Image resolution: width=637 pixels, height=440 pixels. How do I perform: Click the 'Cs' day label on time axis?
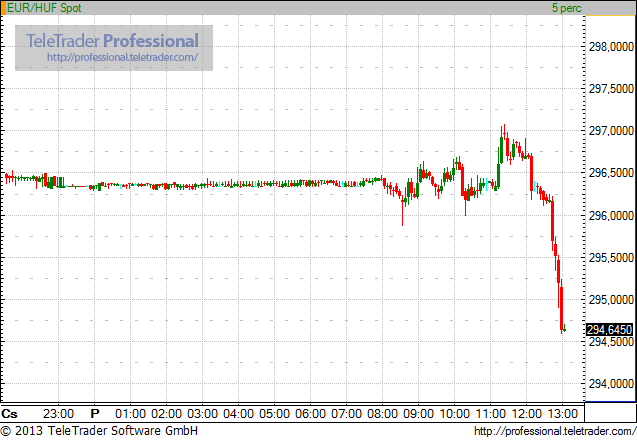point(9,414)
